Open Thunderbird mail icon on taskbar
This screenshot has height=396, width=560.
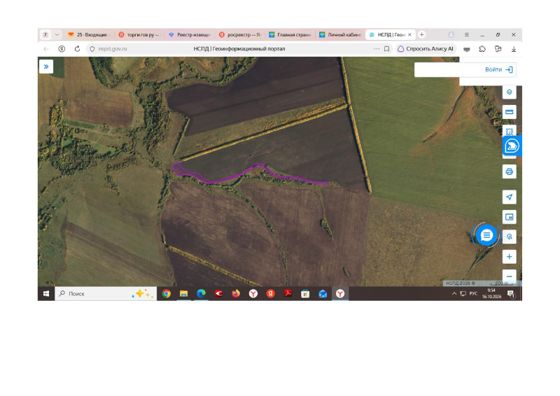322,294
